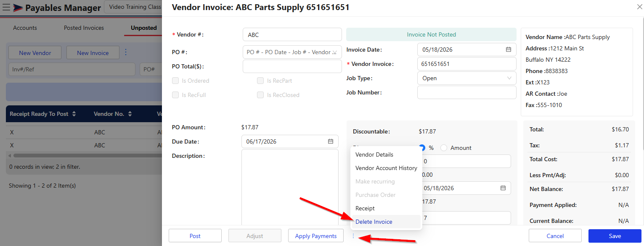Save the vendor invoice
644x246 pixels.
[615, 236]
